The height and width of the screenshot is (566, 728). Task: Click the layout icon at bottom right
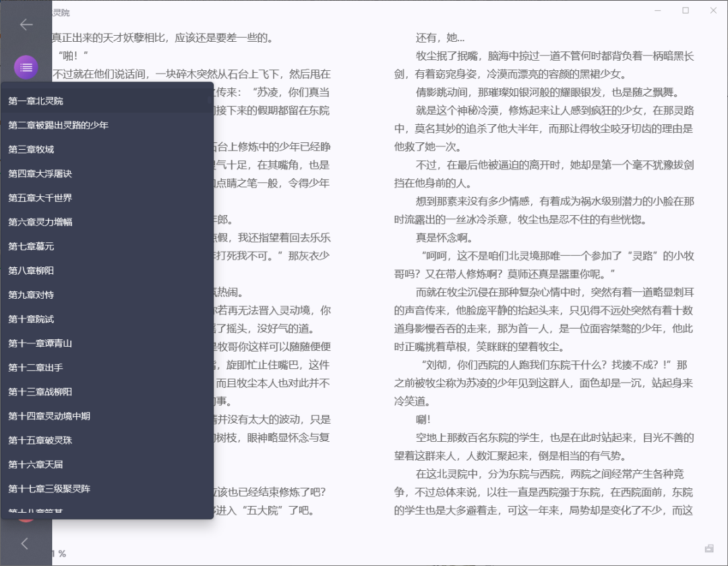click(x=709, y=548)
